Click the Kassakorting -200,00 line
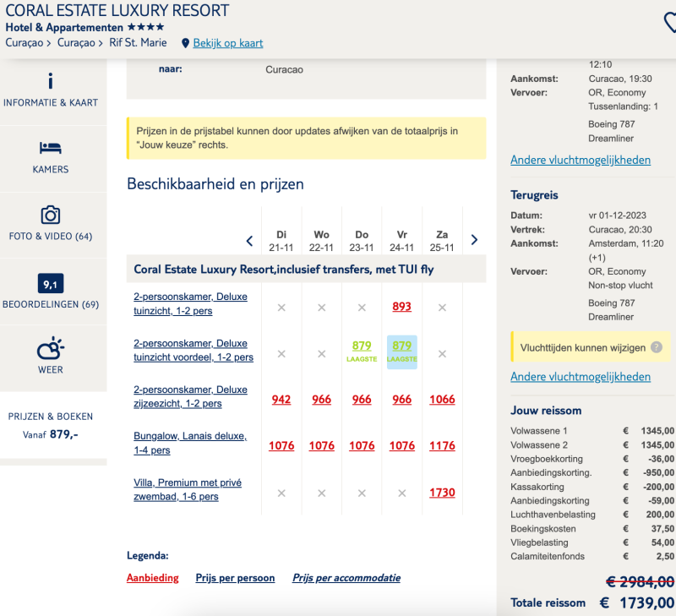The width and height of the screenshot is (676, 616). (592, 487)
